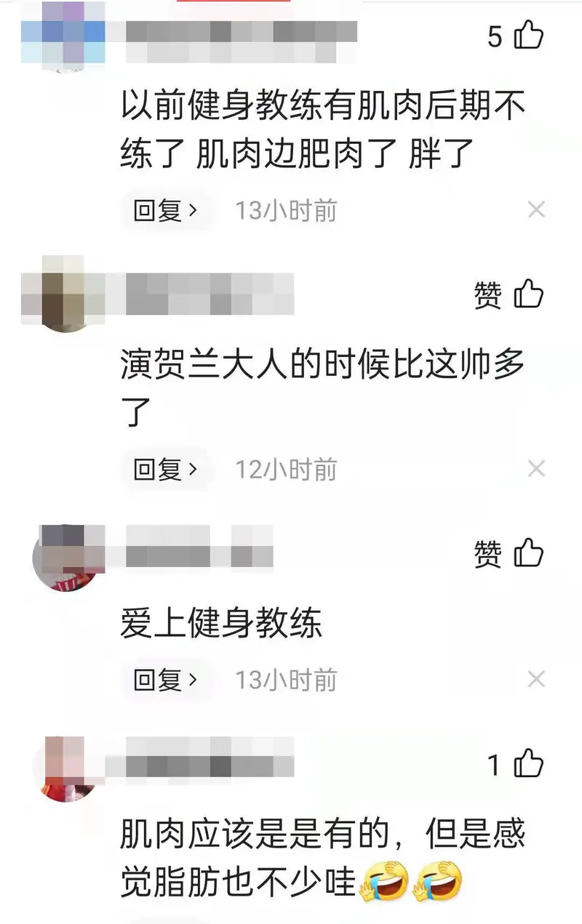The height and width of the screenshot is (924, 582).
Task: Click 回复 under the 贺兰大人 comment
Action: pos(166,470)
